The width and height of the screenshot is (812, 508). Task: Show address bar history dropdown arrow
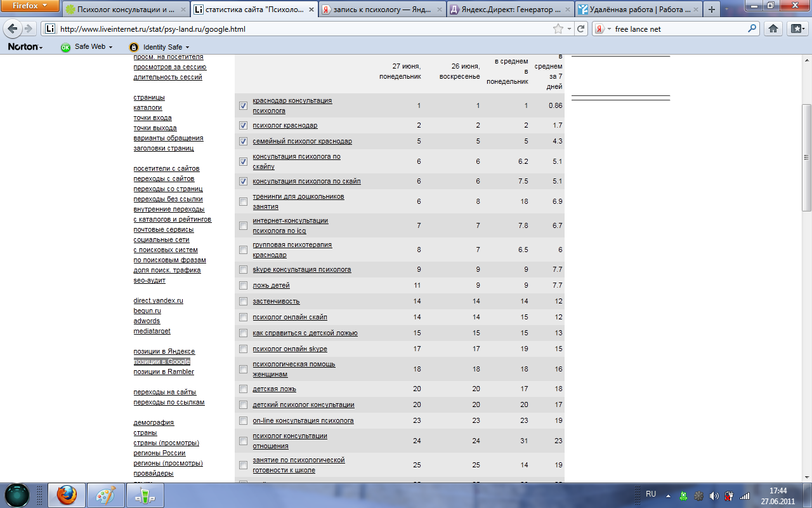pos(569,29)
